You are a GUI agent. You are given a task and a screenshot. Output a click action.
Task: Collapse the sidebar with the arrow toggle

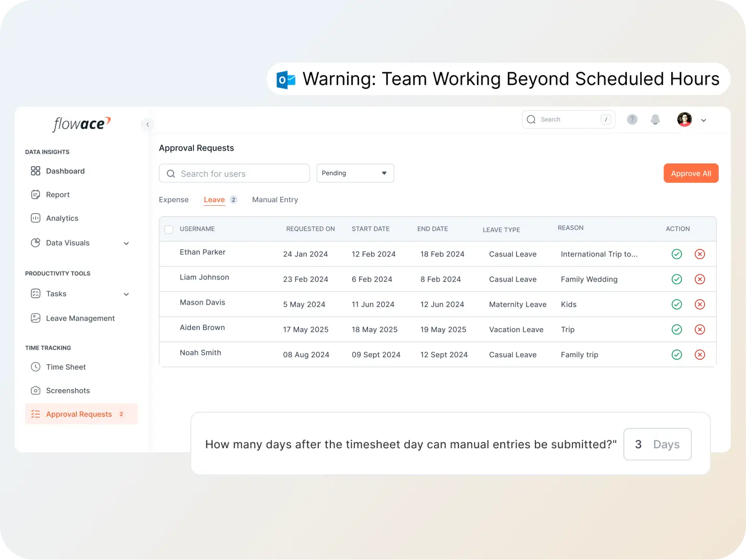pos(147,124)
